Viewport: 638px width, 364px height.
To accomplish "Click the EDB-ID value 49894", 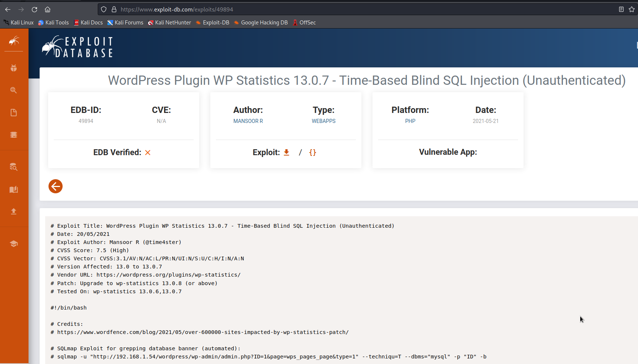I will 86,121.
